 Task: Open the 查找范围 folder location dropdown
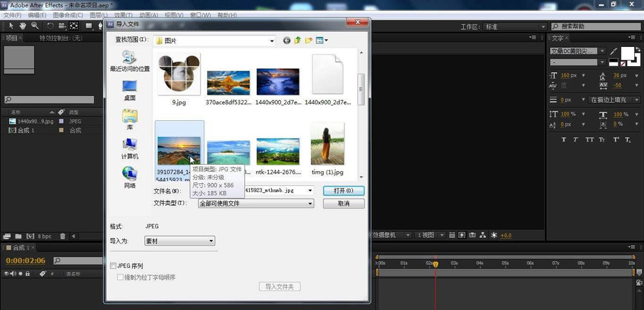coord(272,41)
